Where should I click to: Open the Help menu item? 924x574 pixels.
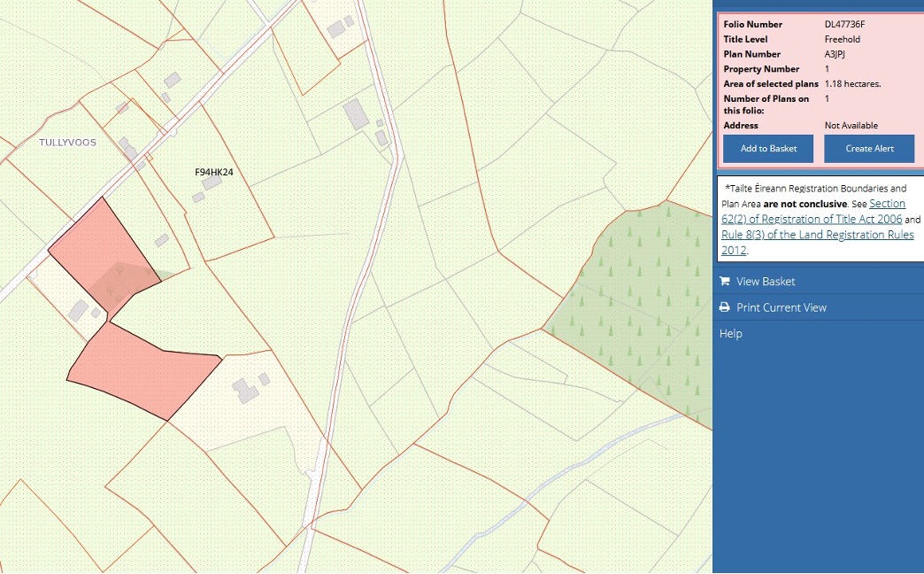click(731, 333)
